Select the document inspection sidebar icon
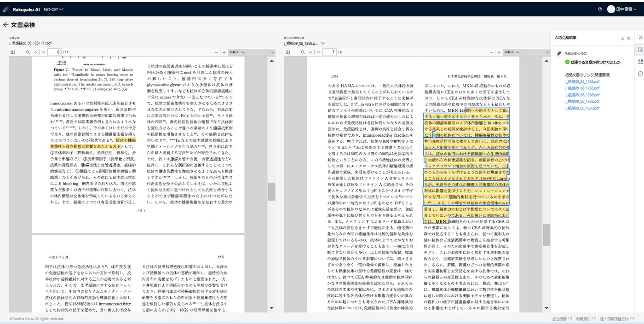 pyautogui.click(x=640, y=49)
